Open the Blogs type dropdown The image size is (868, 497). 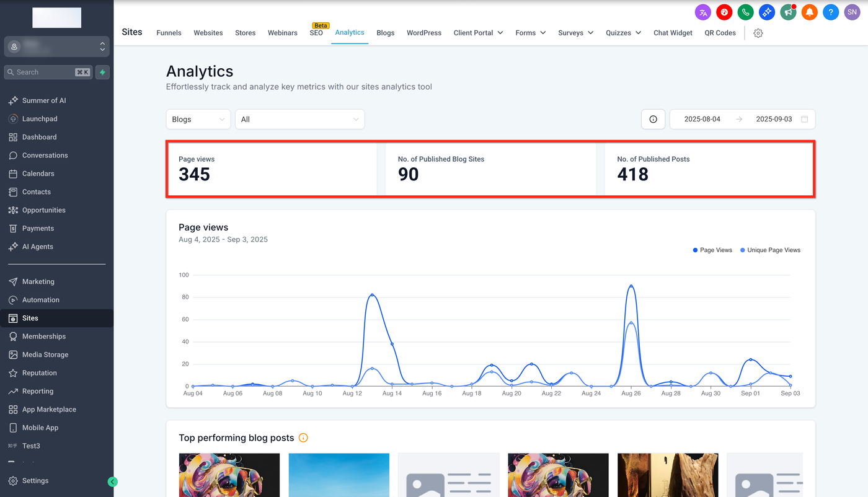[198, 119]
